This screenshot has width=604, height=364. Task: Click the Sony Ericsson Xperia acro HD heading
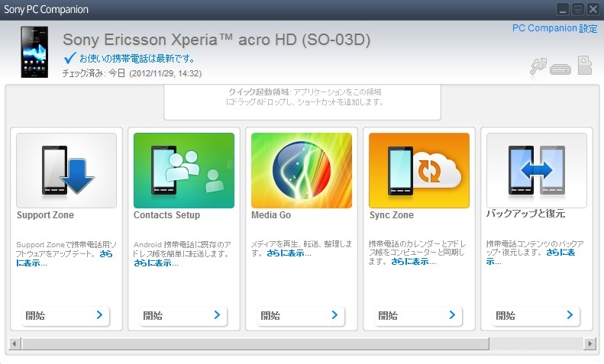217,40
